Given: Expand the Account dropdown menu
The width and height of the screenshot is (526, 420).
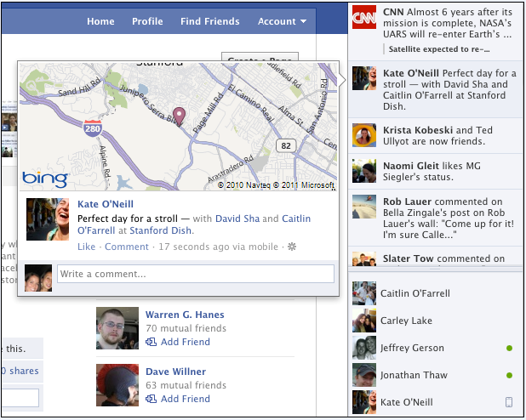Looking at the screenshot, I should click(x=282, y=21).
